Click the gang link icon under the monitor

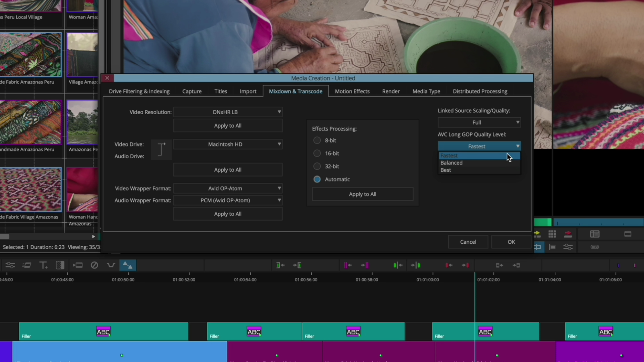pyautogui.click(x=595, y=247)
